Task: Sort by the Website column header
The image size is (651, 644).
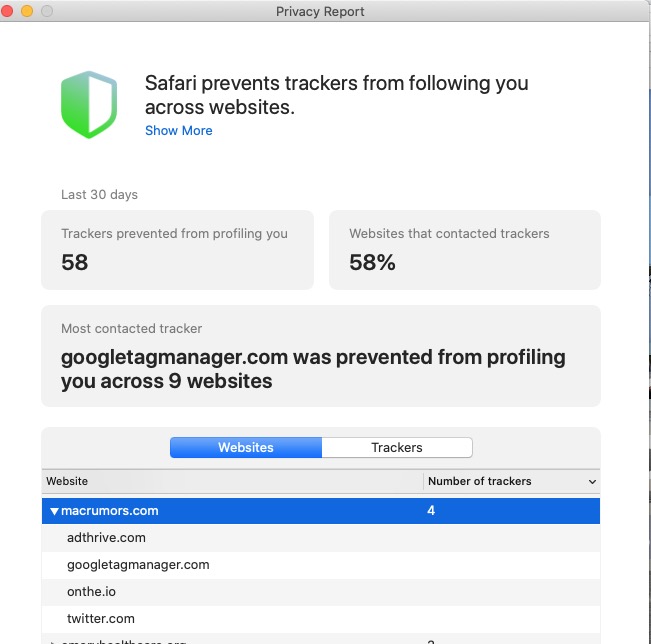Action: (x=232, y=482)
